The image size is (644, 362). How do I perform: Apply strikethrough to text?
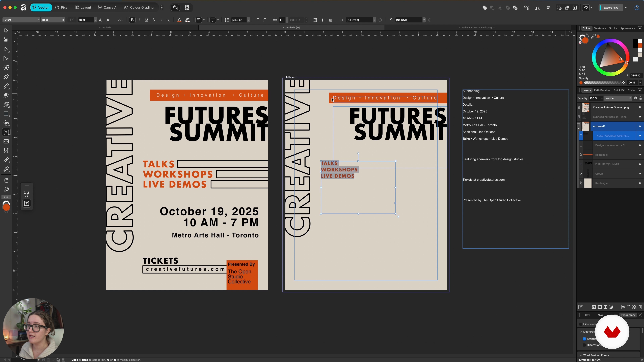pos(153,20)
